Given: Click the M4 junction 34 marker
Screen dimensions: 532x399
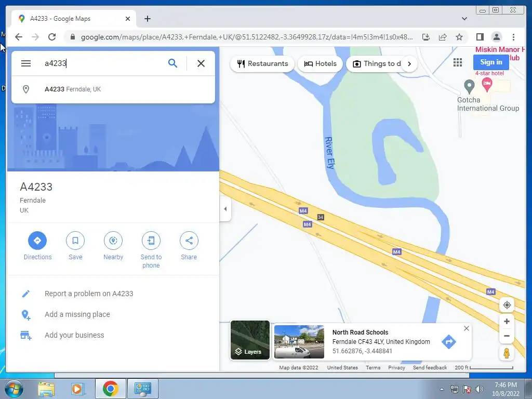Looking at the screenshot, I should pos(321,217).
